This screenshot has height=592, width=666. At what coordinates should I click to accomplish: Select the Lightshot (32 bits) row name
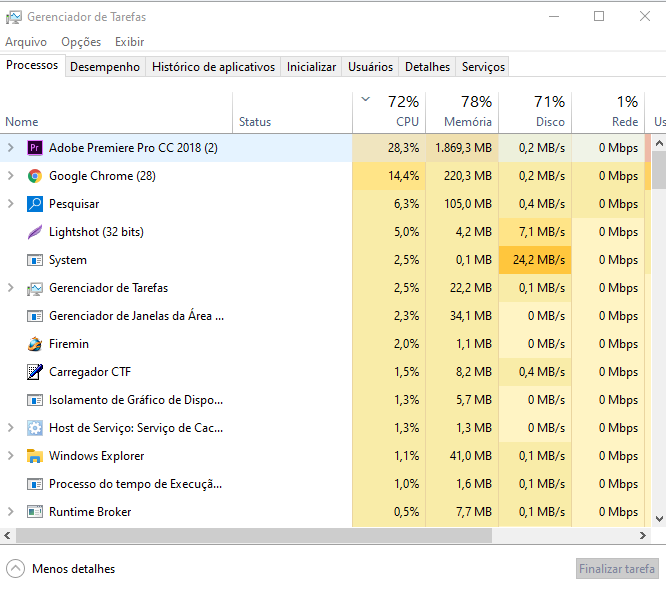[x=96, y=232]
